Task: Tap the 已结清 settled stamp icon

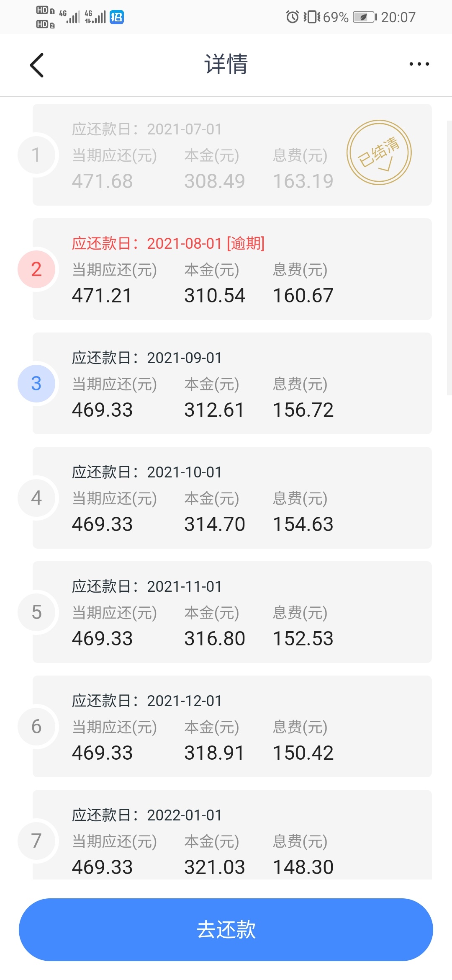Action: 379,152
